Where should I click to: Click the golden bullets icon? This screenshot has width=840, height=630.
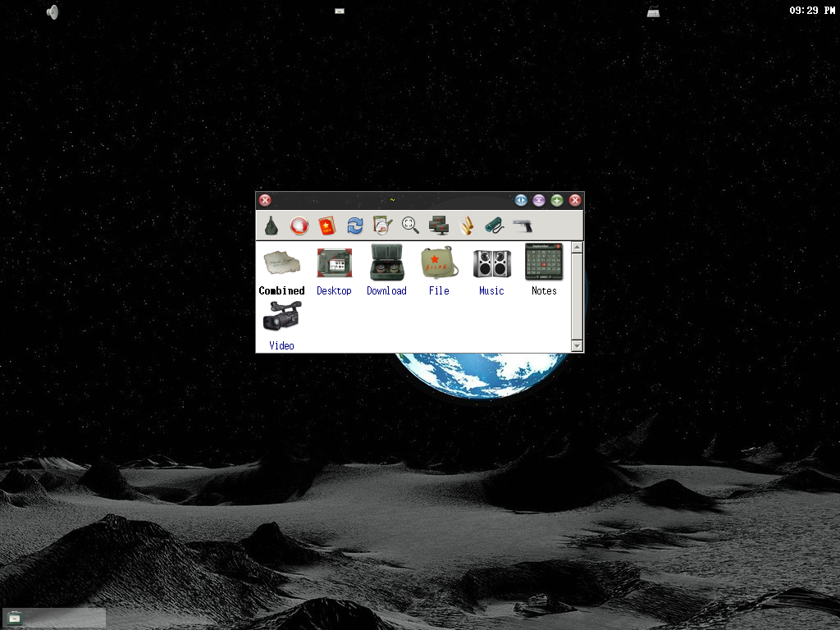(x=466, y=226)
